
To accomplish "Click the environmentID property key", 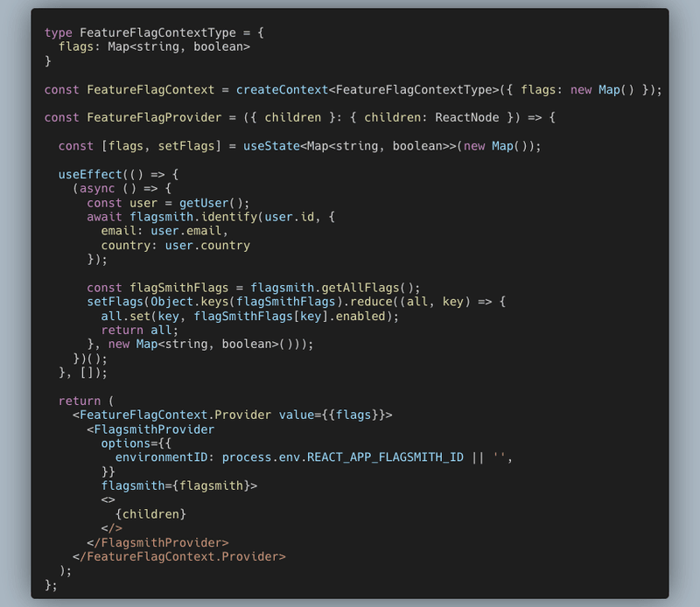I will pyautogui.click(x=161, y=458).
